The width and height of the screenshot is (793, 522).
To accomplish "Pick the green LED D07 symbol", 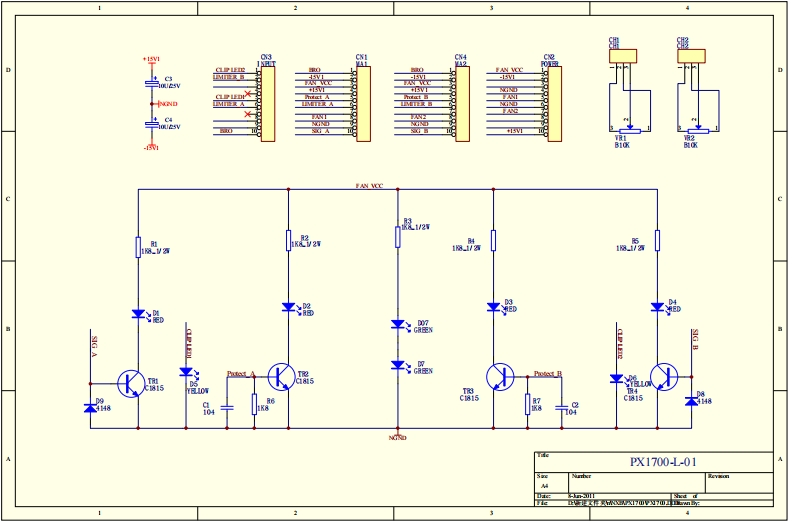I will 398,326.
